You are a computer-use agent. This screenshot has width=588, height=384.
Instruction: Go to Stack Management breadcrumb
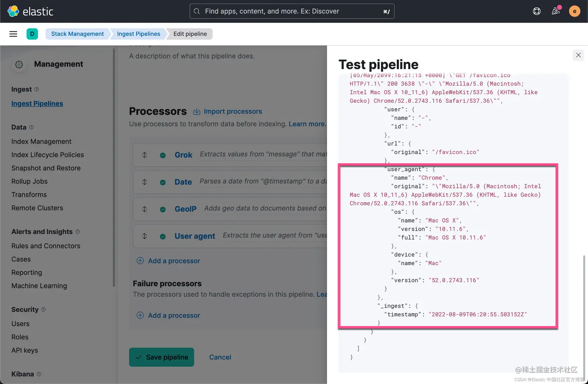pyautogui.click(x=77, y=34)
